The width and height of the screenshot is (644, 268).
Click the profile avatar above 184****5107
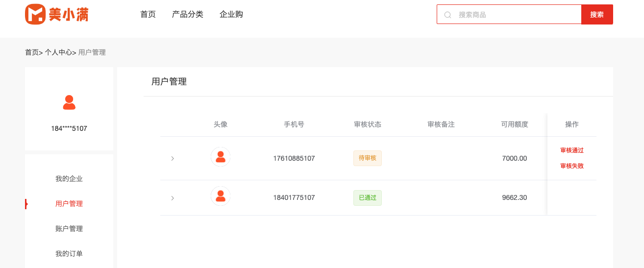(69, 102)
